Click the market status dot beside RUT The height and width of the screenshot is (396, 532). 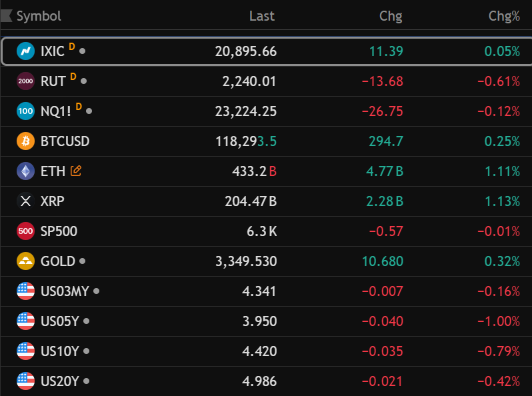click(x=84, y=81)
